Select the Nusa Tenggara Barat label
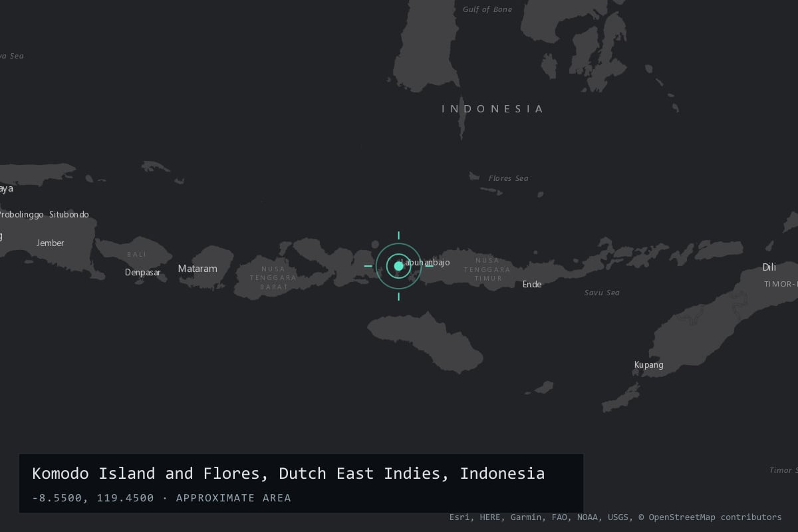The height and width of the screenshot is (532, 798). [x=274, y=278]
